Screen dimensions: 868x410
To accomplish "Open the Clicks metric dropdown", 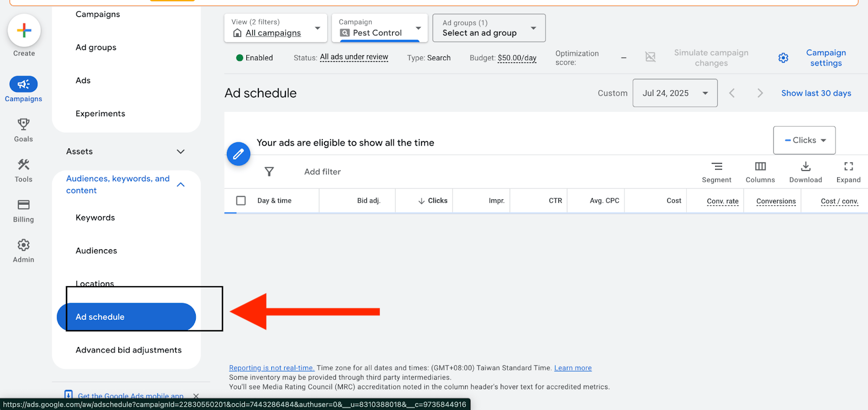I will 804,140.
